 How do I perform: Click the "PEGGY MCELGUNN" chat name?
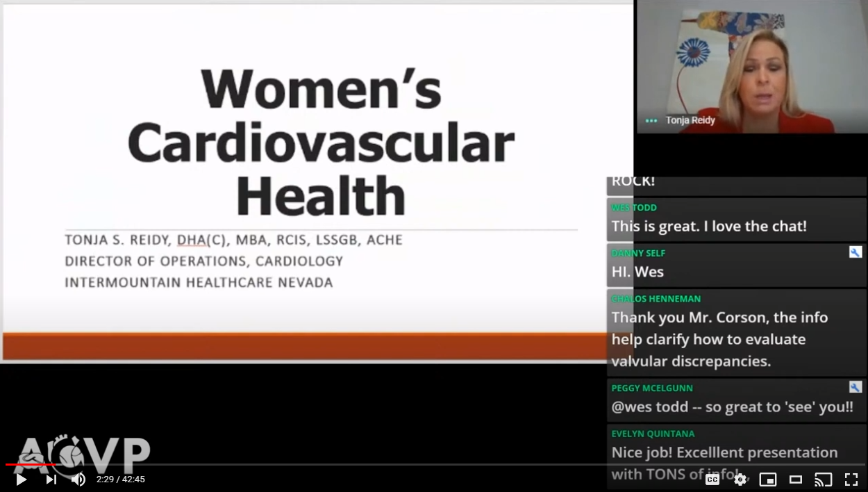(652, 388)
